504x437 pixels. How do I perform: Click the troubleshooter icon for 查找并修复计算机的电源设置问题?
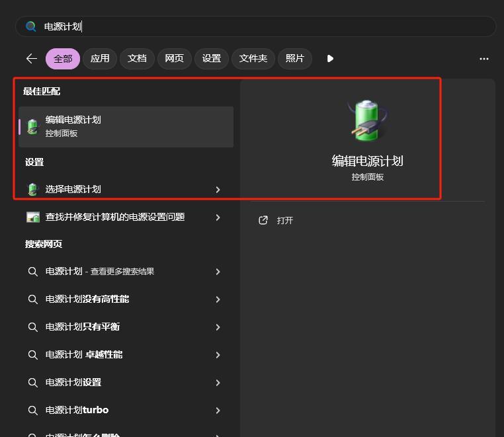coord(32,218)
